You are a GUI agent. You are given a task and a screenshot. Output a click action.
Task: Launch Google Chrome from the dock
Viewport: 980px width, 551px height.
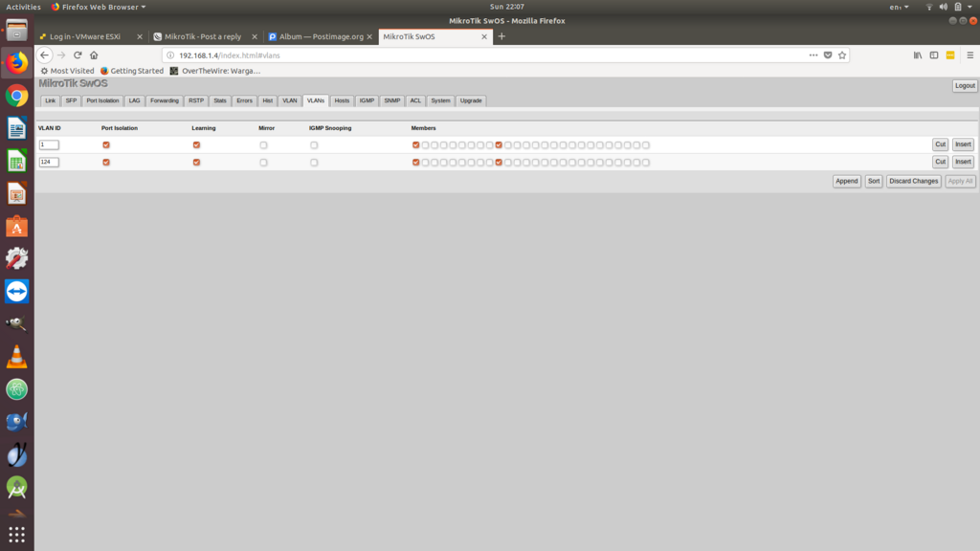pos(17,97)
